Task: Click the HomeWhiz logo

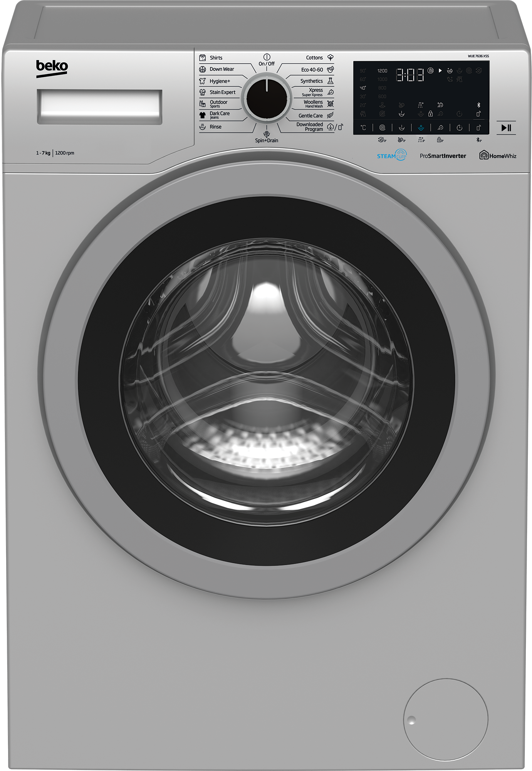Action: coord(497,156)
